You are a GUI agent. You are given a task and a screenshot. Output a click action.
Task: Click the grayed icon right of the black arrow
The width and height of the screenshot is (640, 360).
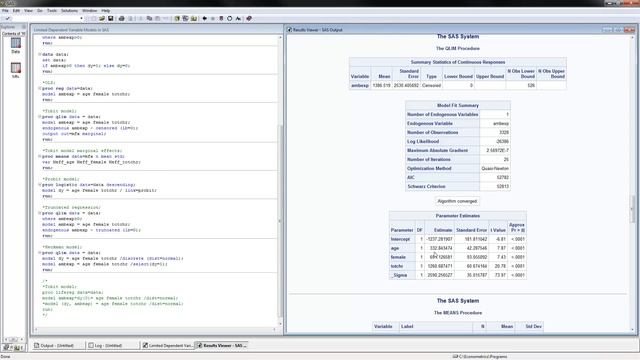(x=213, y=18)
